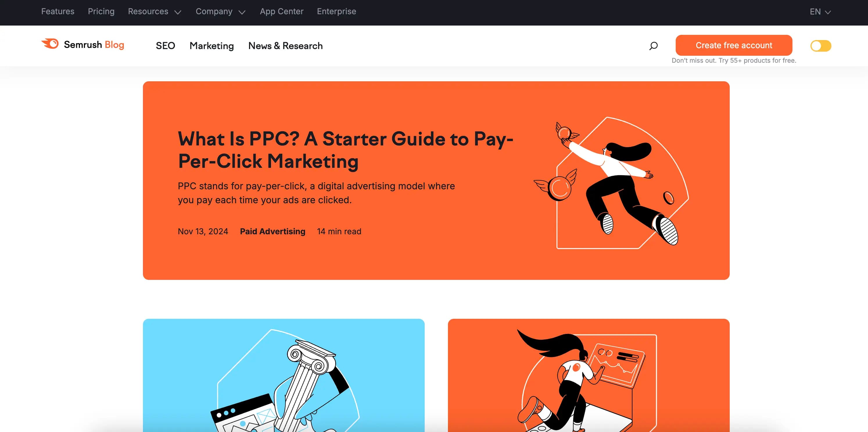Select the Marketing tab

pyautogui.click(x=211, y=46)
